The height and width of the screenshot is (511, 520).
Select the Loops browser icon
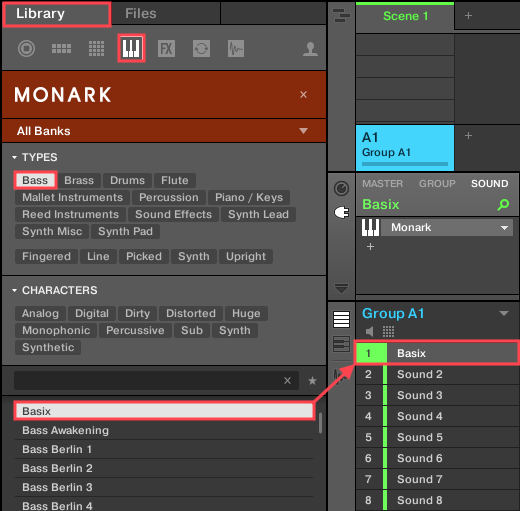(x=201, y=49)
